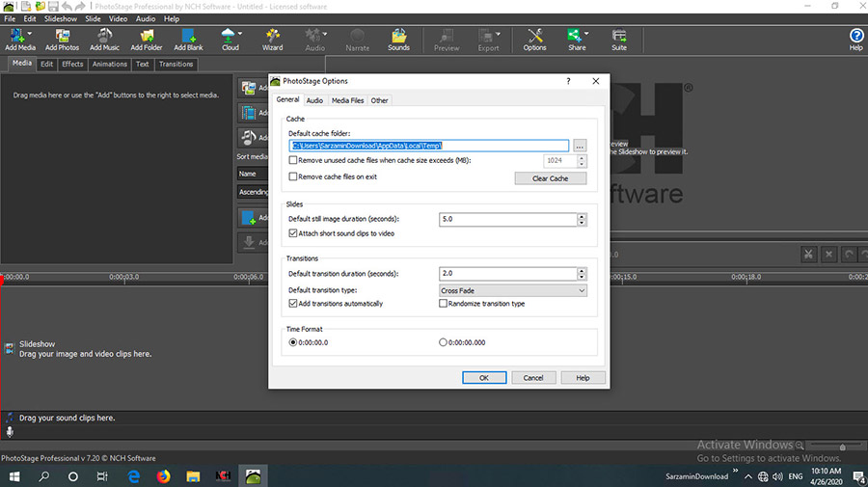Click OK in PhotoStage Options

(484, 377)
